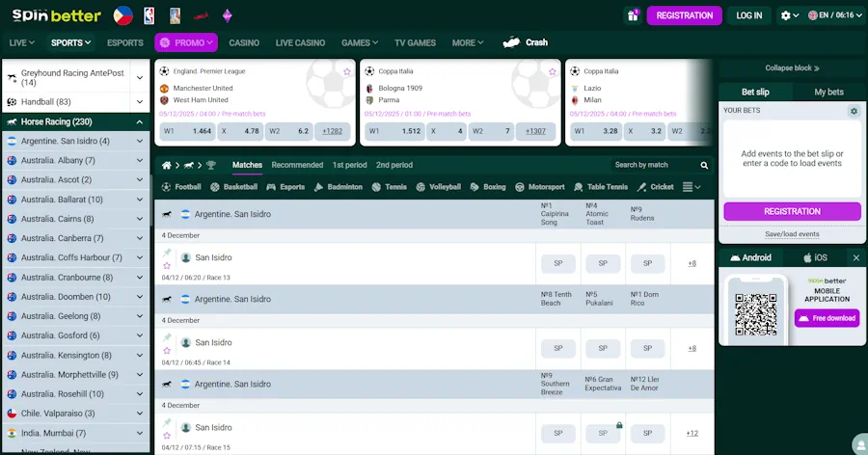This screenshot has width=868, height=455.
Task: Switch to My bets tab
Action: pyautogui.click(x=828, y=92)
